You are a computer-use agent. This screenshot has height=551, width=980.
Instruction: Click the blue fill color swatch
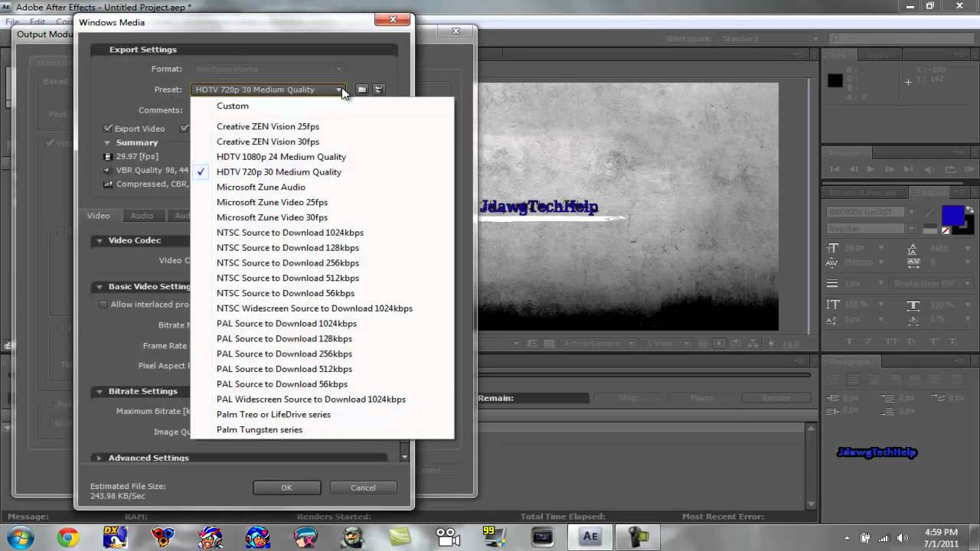pos(952,216)
